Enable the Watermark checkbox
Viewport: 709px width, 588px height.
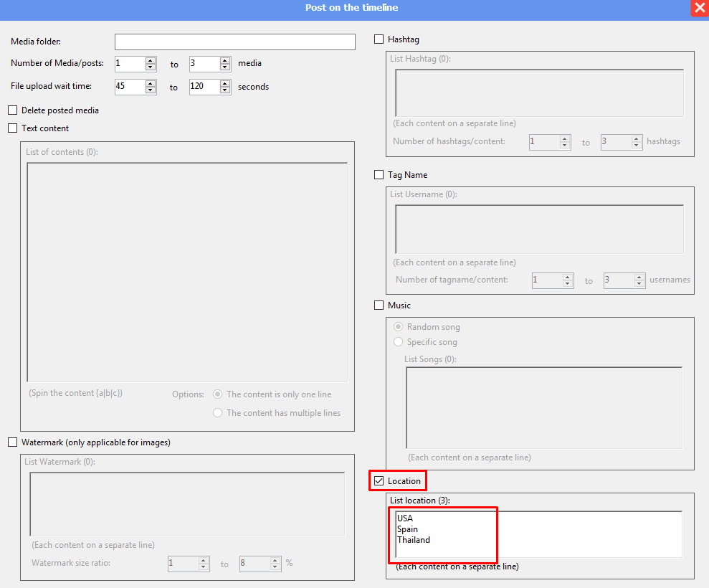(x=12, y=442)
